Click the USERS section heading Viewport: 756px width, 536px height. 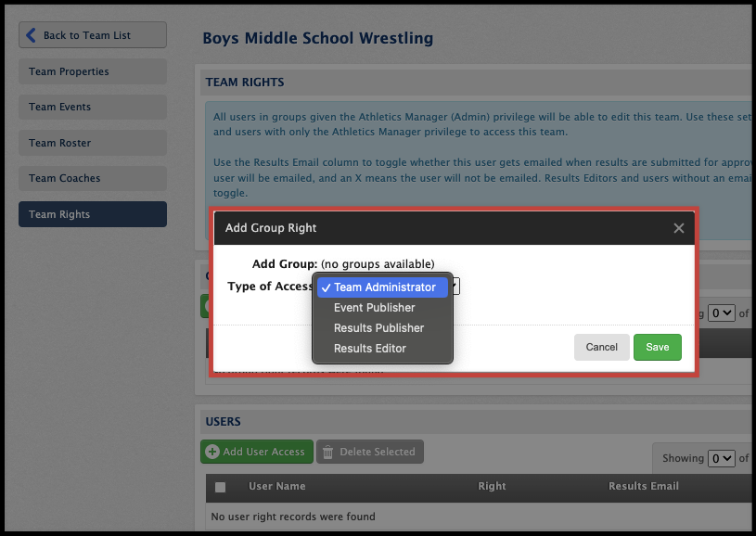[224, 422]
